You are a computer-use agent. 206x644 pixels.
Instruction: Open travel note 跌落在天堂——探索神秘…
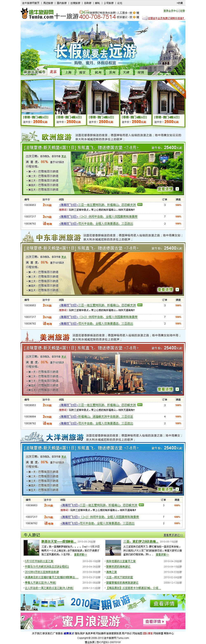point(59,541)
